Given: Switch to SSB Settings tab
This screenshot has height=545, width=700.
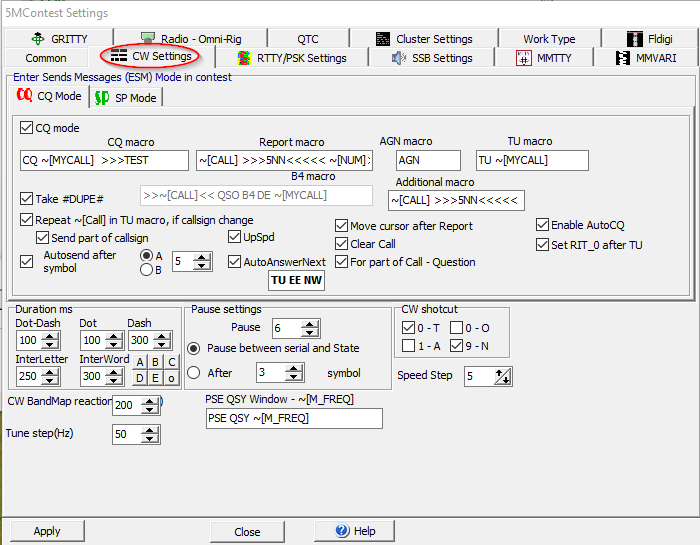Looking at the screenshot, I should coord(431,58).
